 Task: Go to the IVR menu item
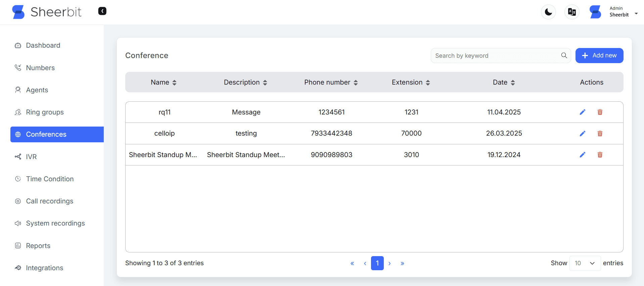pyautogui.click(x=31, y=157)
